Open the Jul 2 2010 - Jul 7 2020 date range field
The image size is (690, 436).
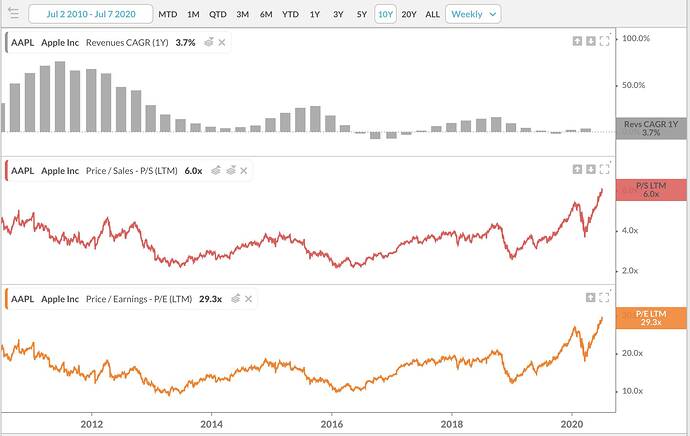point(91,14)
